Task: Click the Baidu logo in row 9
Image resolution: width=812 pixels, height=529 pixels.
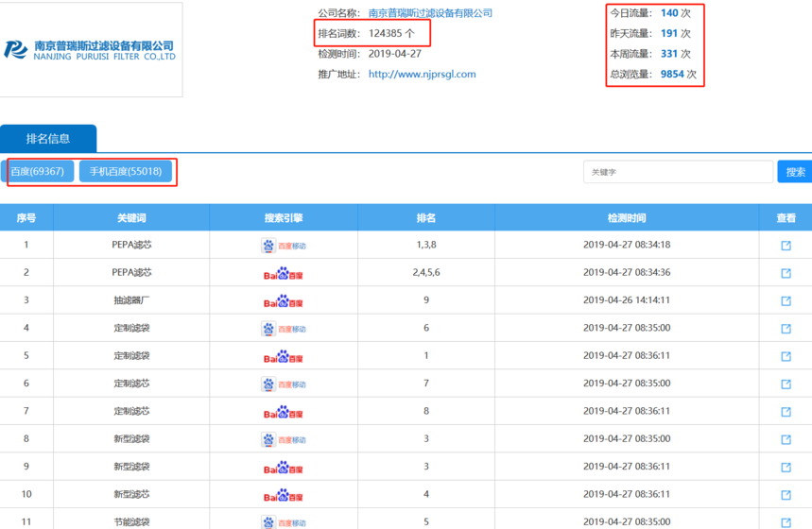Action: click(284, 467)
